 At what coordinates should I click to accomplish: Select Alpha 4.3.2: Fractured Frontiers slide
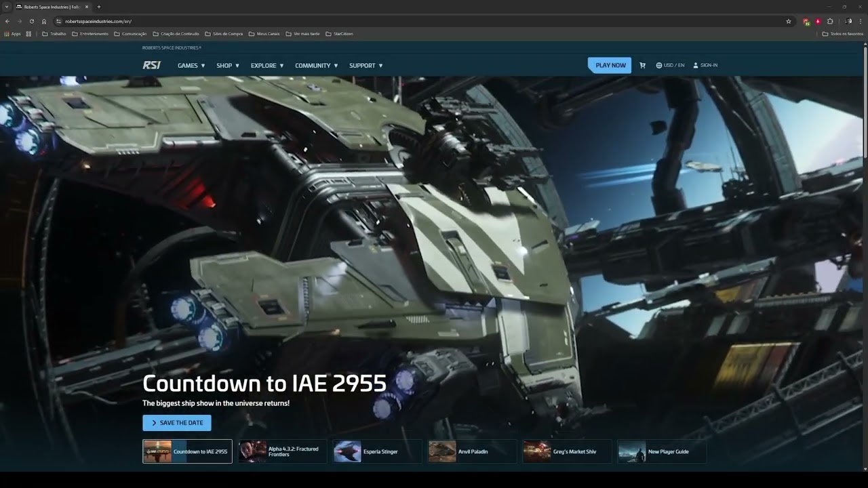[282, 451]
